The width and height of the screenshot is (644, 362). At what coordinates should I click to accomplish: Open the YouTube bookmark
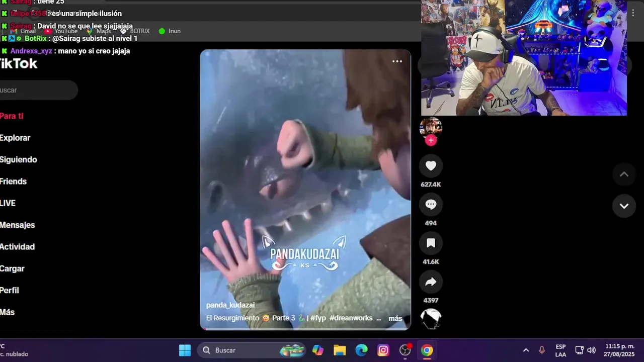click(x=61, y=31)
